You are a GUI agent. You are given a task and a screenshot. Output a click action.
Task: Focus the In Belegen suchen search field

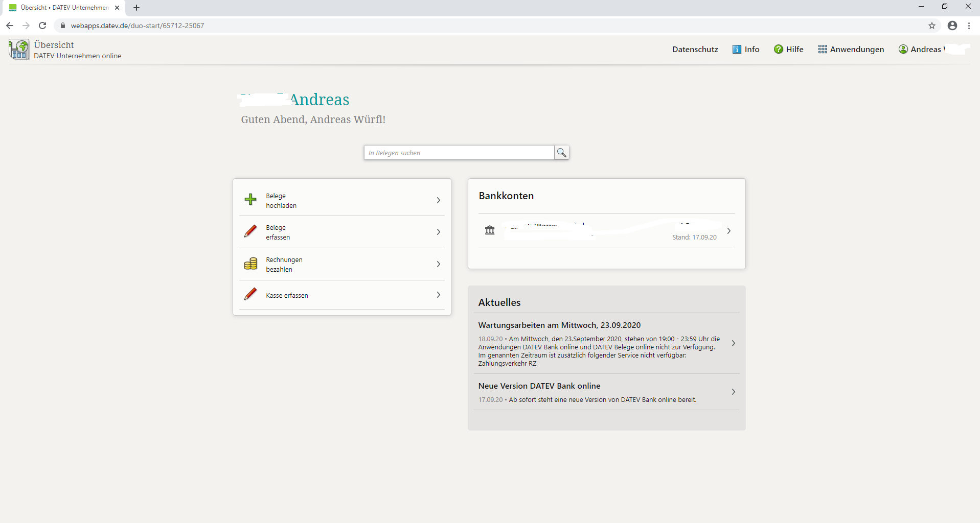click(459, 152)
